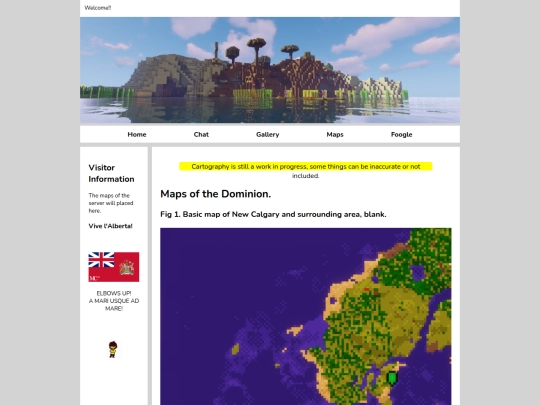Click the yellow highlighted cartography notice
The width and height of the screenshot is (540, 405).
pos(305,167)
